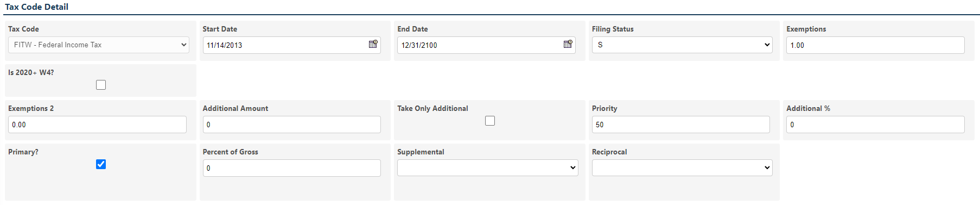Click into the End Date text field
The image size is (980, 205).
tap(480, 45)
